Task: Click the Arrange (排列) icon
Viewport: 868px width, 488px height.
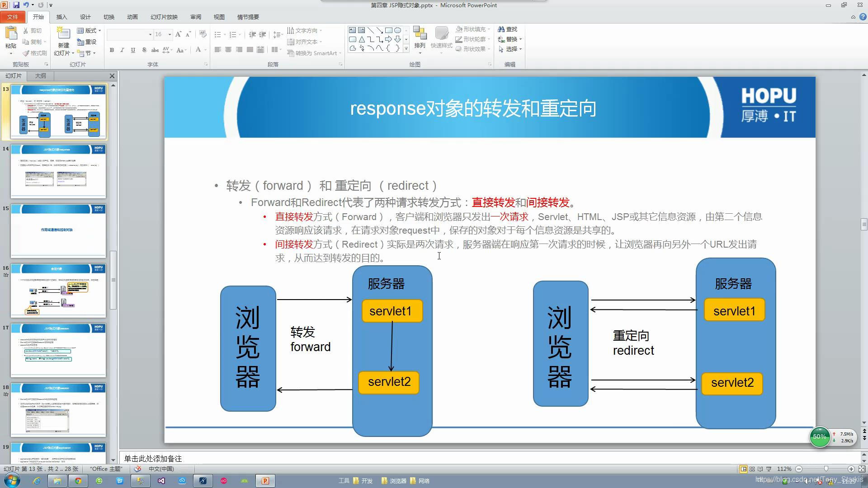Action: click(420, 33)
